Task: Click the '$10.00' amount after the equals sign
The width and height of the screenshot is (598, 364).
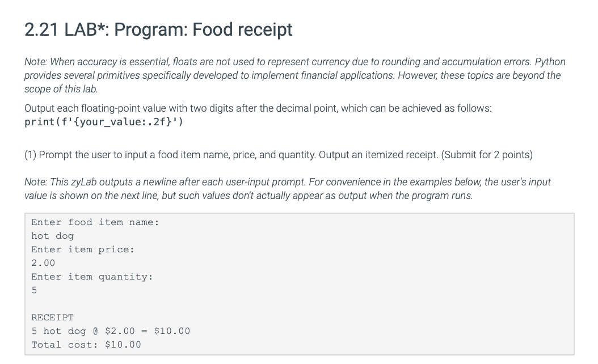Action: (172, 331)
